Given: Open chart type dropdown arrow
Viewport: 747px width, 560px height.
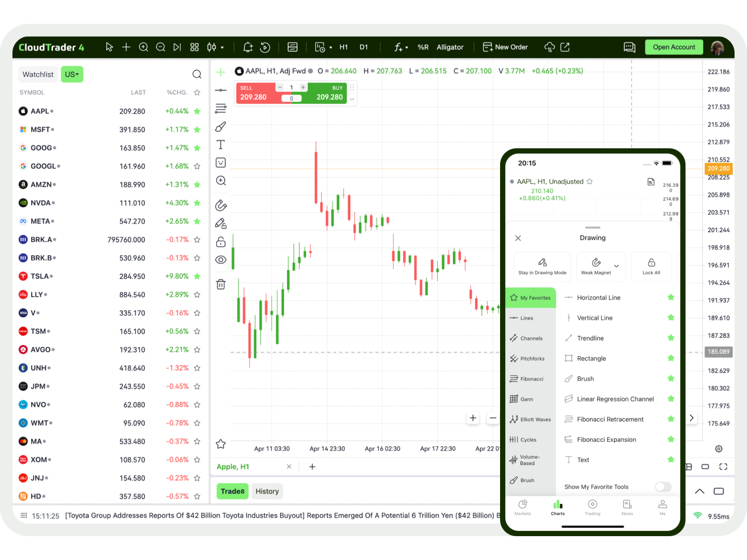Looking at the screenshot, I should 223,48.
